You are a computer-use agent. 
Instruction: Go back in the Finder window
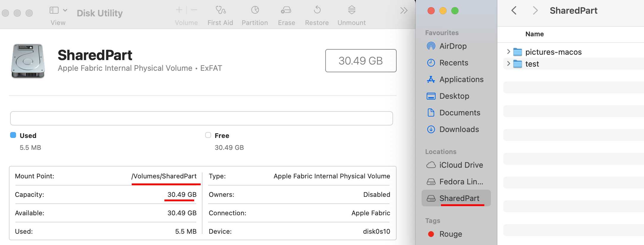[514, 10]
